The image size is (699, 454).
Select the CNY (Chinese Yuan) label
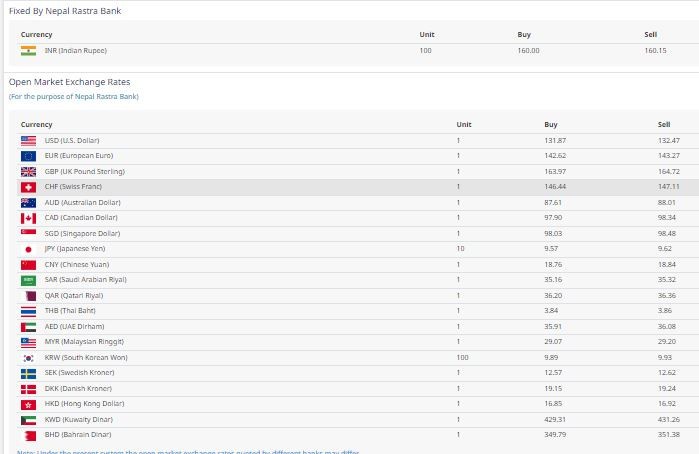77,264
